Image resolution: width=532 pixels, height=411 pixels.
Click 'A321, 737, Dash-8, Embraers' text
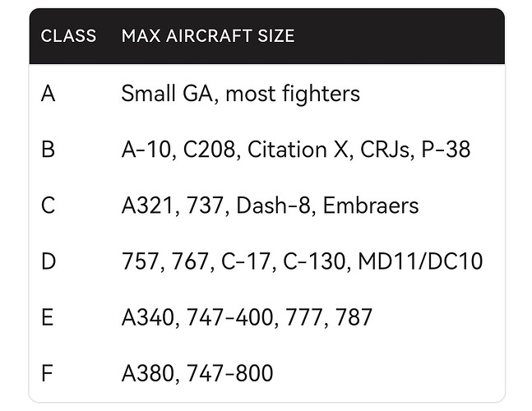(x=270, y=205)
